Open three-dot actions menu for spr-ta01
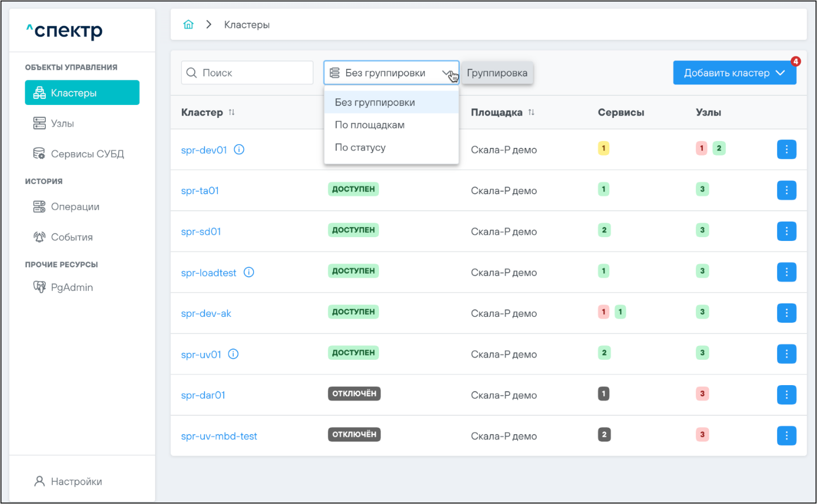This screenshot has width=817, height=504. [786, 190]
